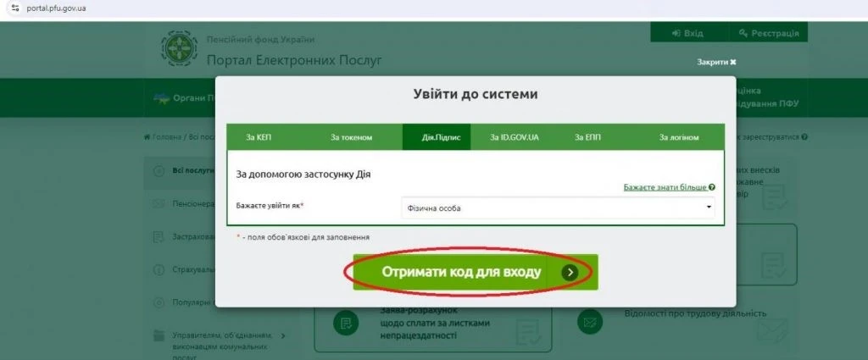Image resolution: width=868 pixels, height=360 pixels.
Task: Click the envelope icon beside Відомості про трудову діяльність
Action: (x=589, y=323)
